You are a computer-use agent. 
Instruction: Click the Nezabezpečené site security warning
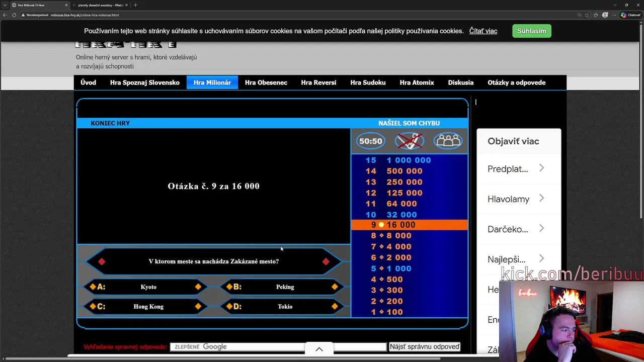[35, 15]
